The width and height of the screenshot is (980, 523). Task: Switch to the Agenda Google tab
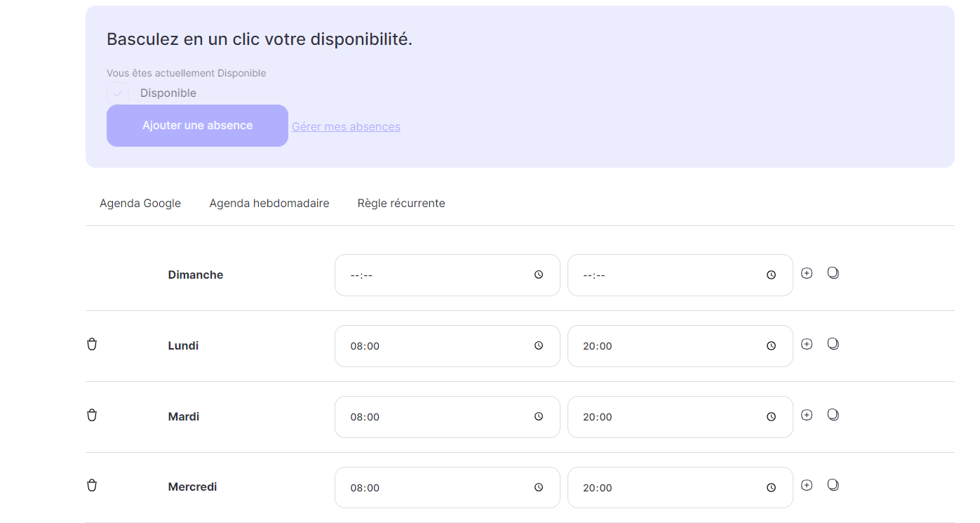(140, 203)
